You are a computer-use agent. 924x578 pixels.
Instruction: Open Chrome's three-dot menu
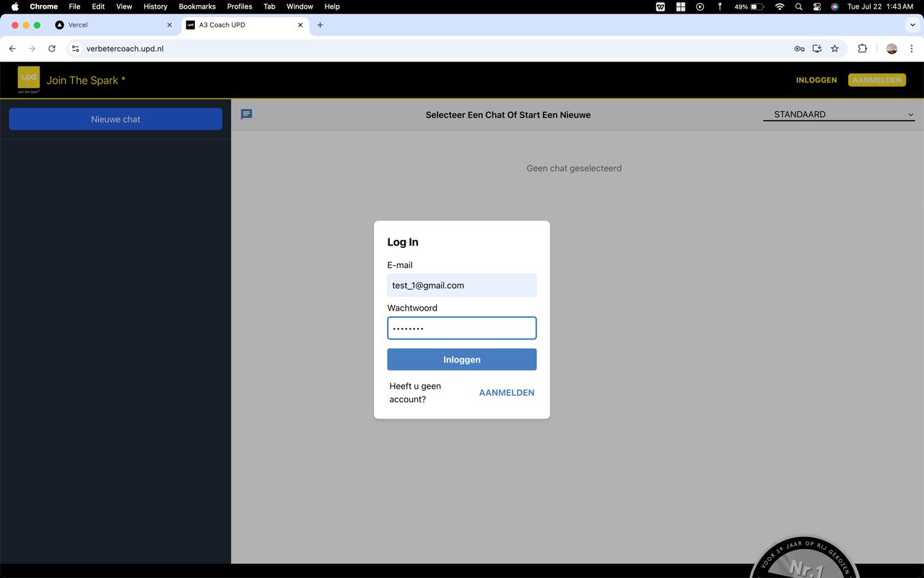pyautogui.click(x=911, y=48)
